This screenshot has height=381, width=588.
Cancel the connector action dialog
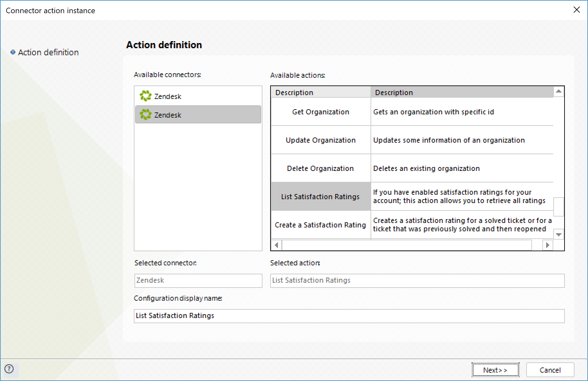point(550,370)
